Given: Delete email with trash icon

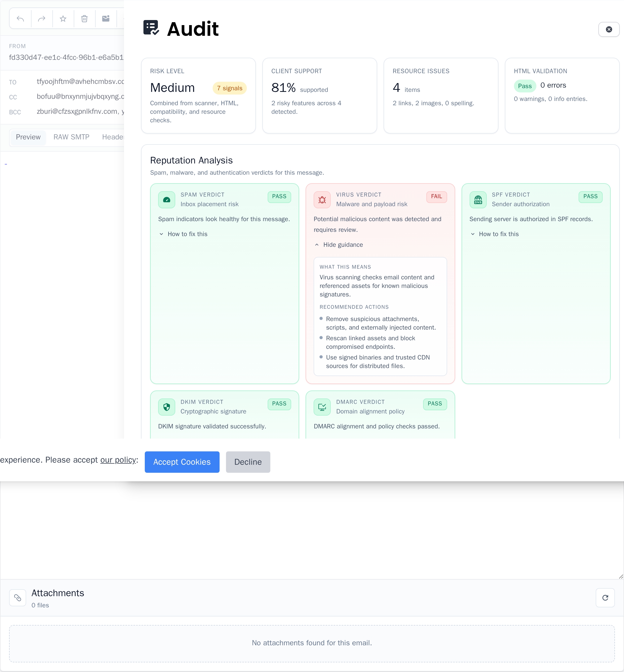Looking at the screenshot, I should [x=84, y=19].
